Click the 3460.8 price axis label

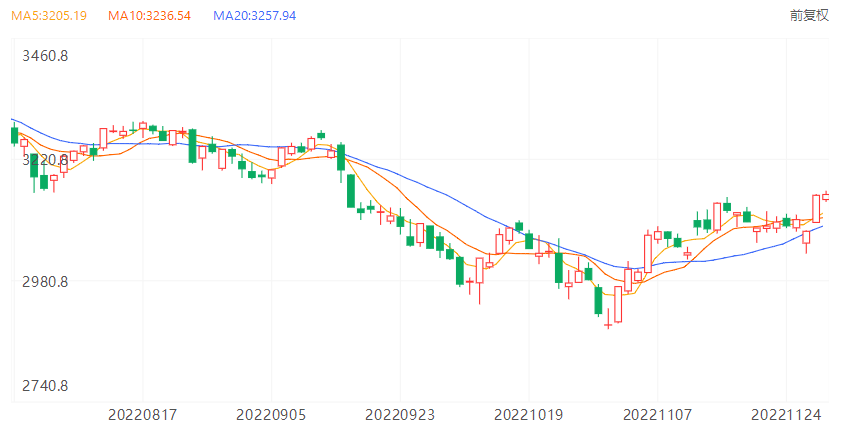pos(45,55)
